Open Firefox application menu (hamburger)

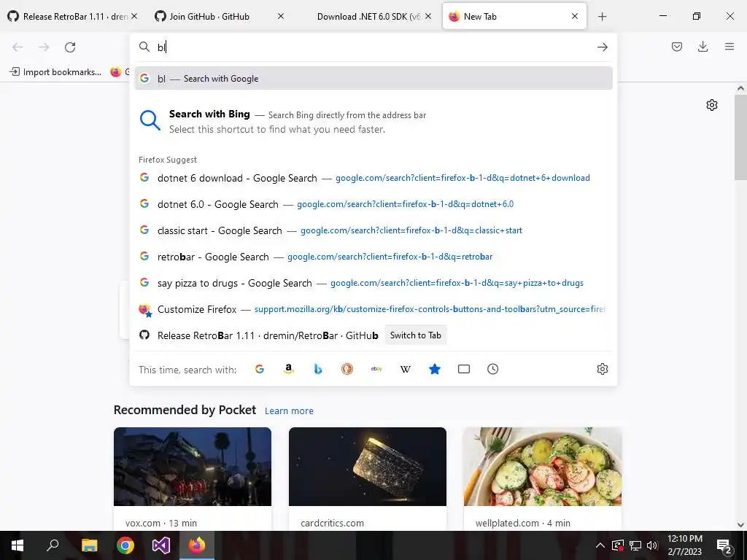point(729,47)
